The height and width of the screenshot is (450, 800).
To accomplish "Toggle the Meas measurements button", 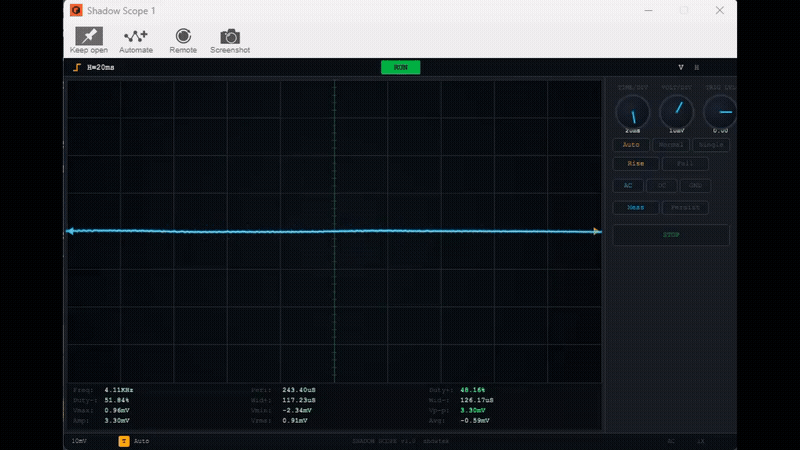I will [636, 208].
